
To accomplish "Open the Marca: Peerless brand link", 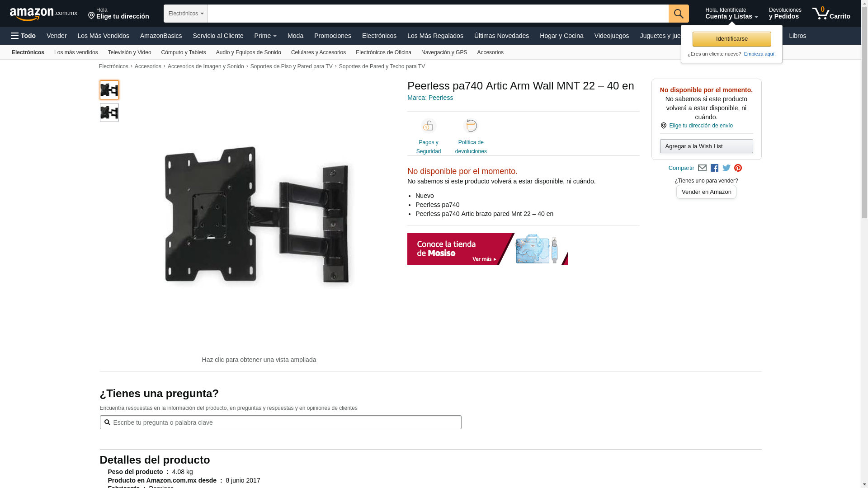I will click(x=430, y=98).
